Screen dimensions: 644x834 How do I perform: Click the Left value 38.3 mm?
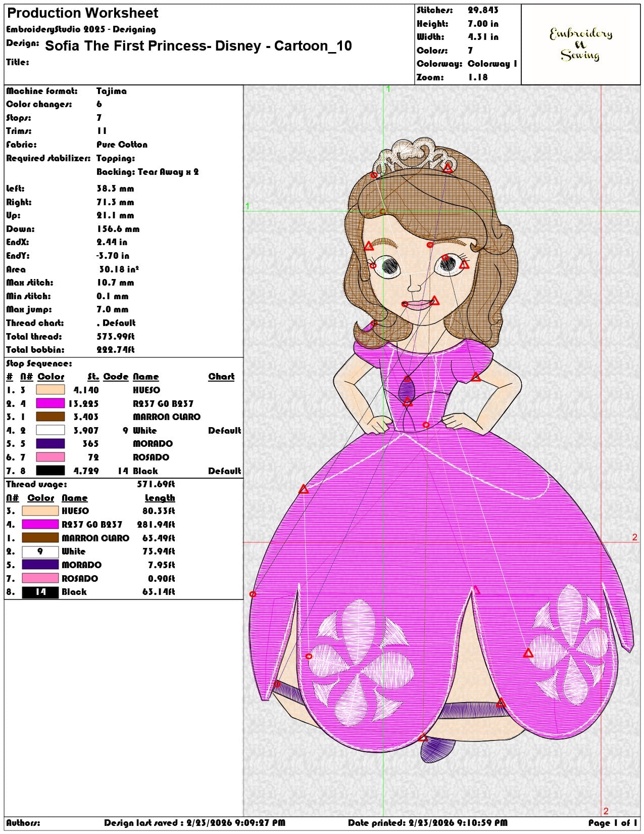tap(115, 189)
